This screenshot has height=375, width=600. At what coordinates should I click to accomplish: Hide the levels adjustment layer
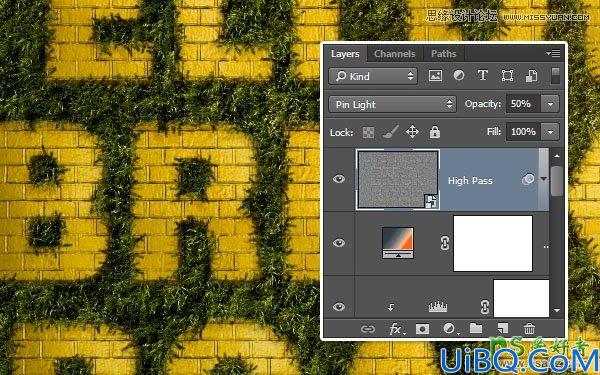(339, 307)
